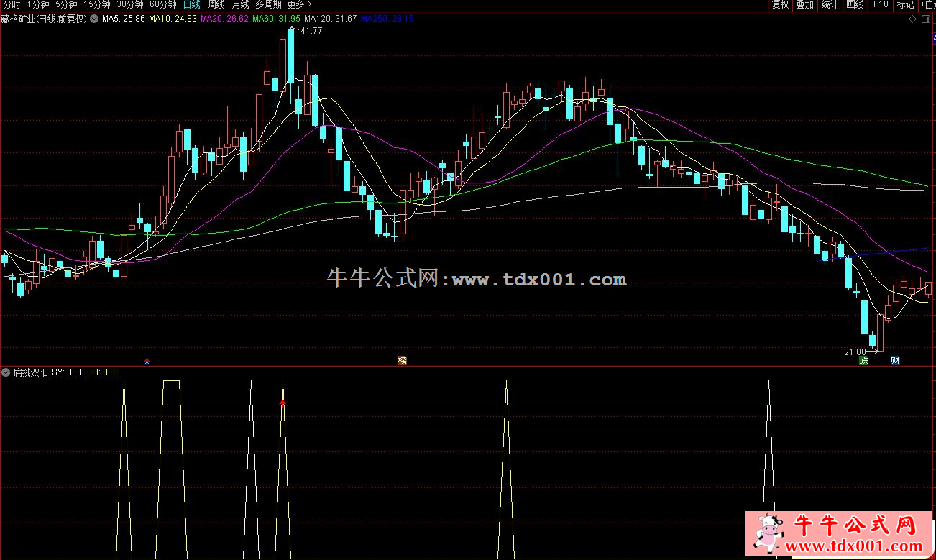Click the MA60: 31.95 label
The image size is (936, 560).
pos(276,19)
